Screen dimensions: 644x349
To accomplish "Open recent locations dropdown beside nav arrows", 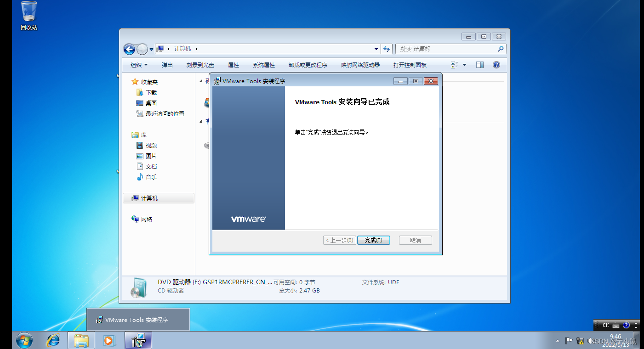I will (x=151, y=49).
